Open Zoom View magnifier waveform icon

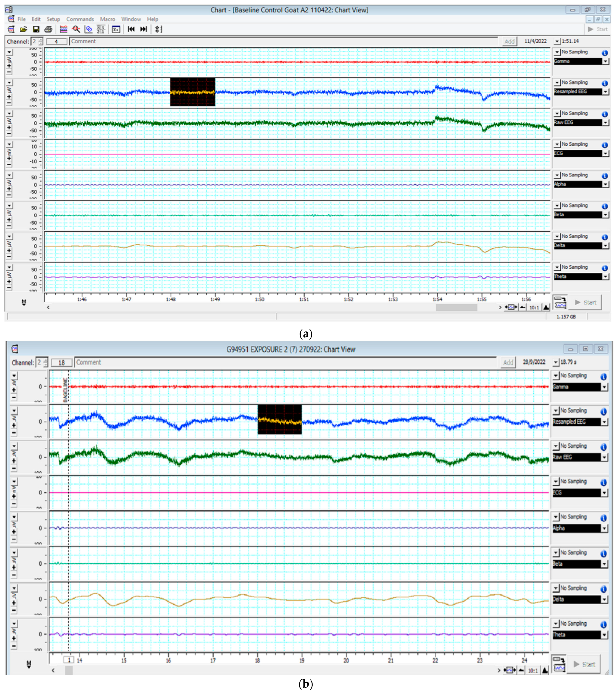tap(76, 30)
